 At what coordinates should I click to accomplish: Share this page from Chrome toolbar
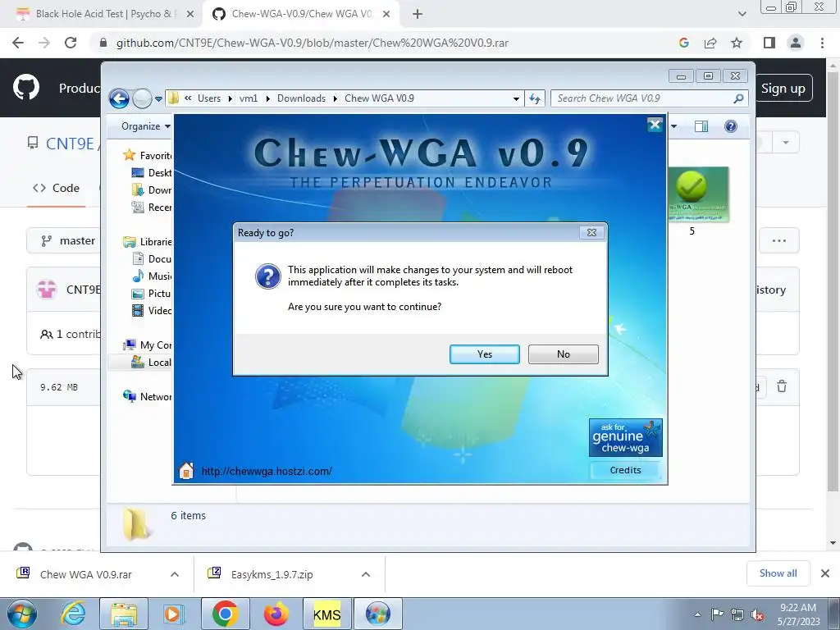pos(710,43)
